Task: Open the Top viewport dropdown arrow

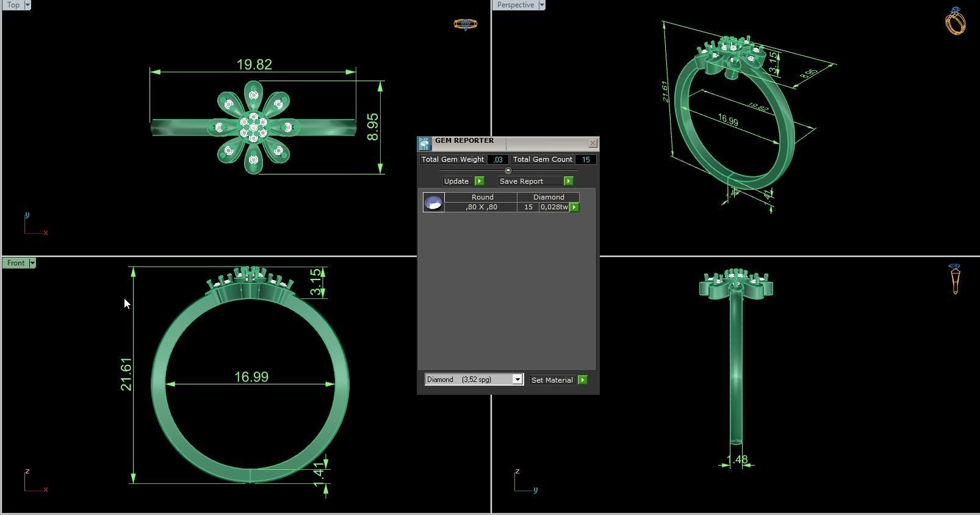Action: [x=27, y=5]
